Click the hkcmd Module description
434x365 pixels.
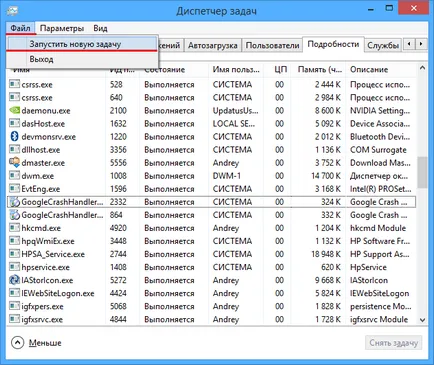[x=378, y=228]
